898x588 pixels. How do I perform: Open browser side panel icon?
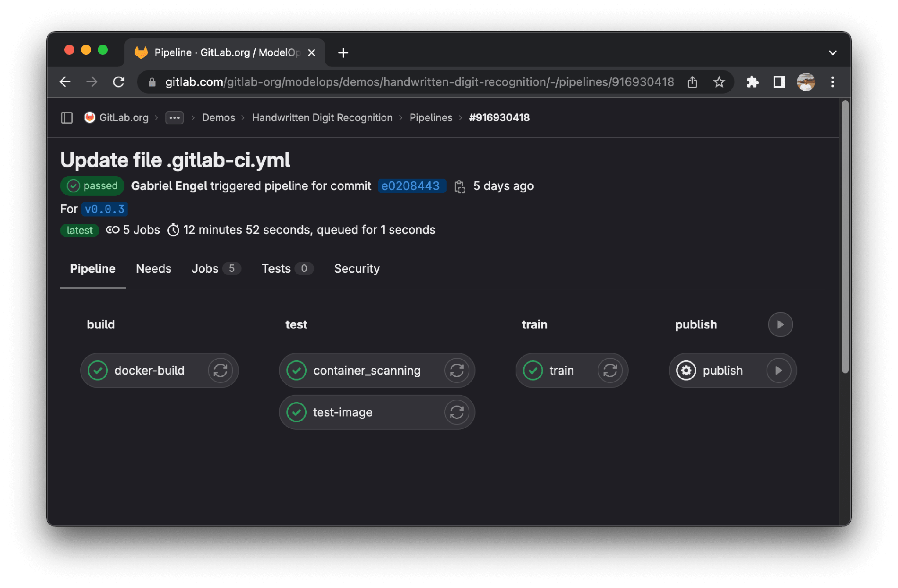tap(779, 82)
